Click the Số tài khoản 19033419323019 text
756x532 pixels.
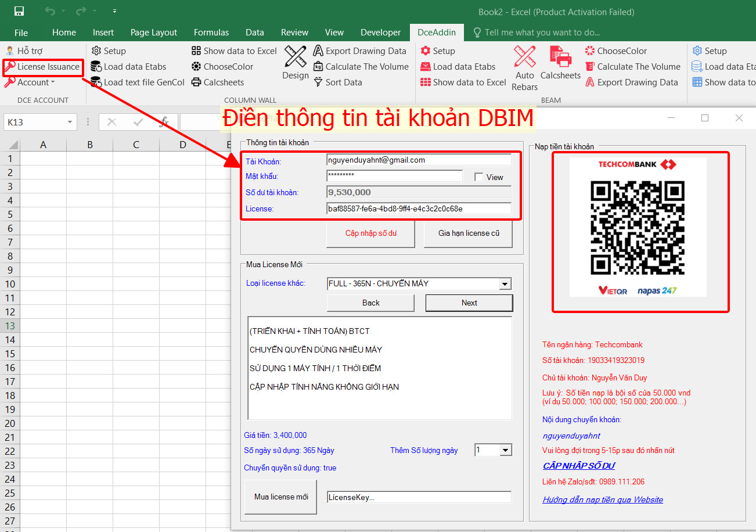point(593,360)
